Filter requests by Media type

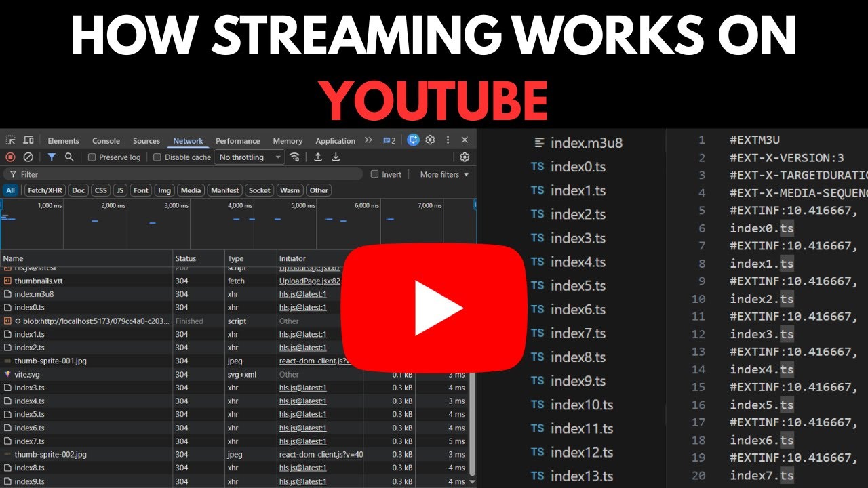coord(191,190)
